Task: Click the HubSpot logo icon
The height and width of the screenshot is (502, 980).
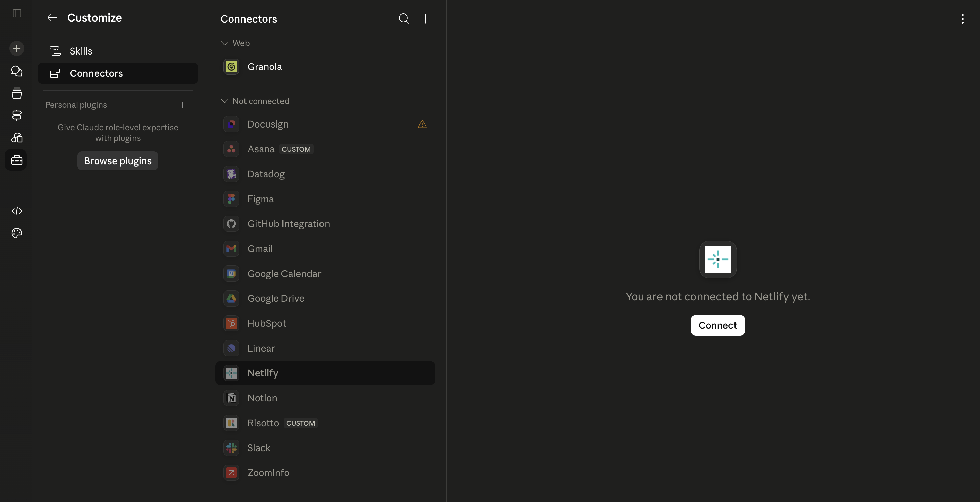Action: coord(231,323)
